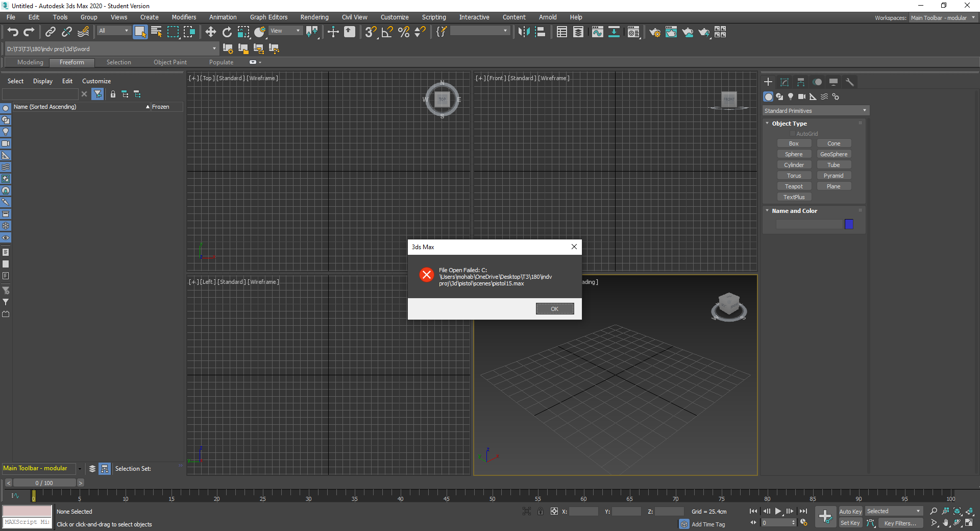
Task: Click the Play Animation button
Action: (778, 511)
